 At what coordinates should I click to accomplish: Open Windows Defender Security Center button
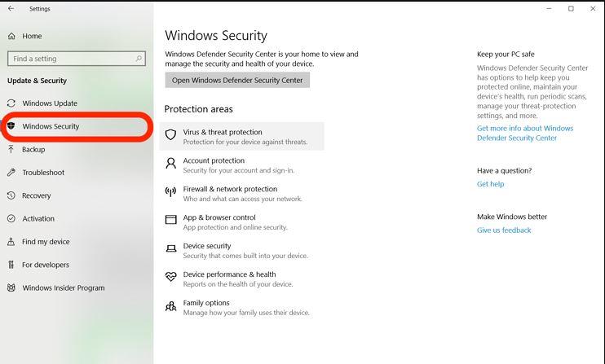point(237,80)
